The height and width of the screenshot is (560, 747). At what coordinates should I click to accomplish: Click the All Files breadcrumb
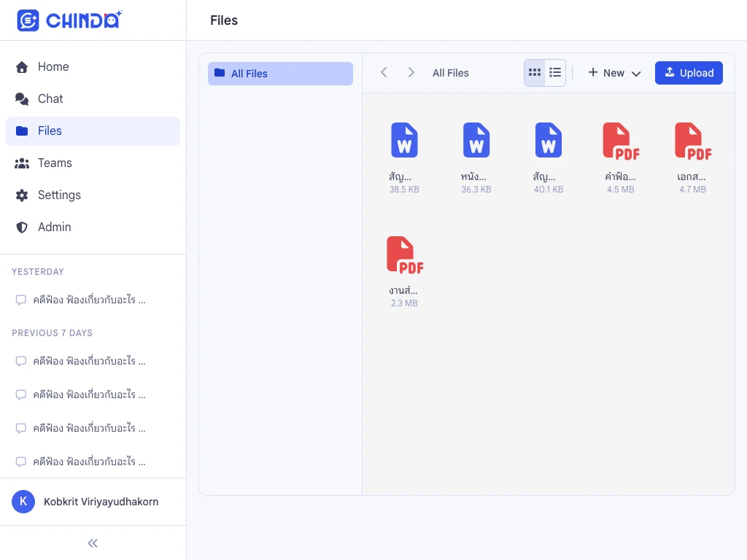coord(451,73)
